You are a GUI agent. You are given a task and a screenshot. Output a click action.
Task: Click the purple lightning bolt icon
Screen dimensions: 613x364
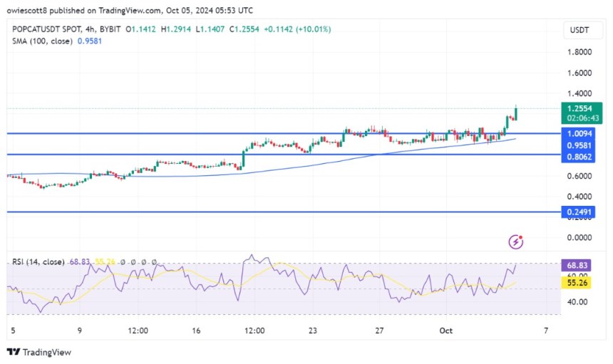[517, 242]
